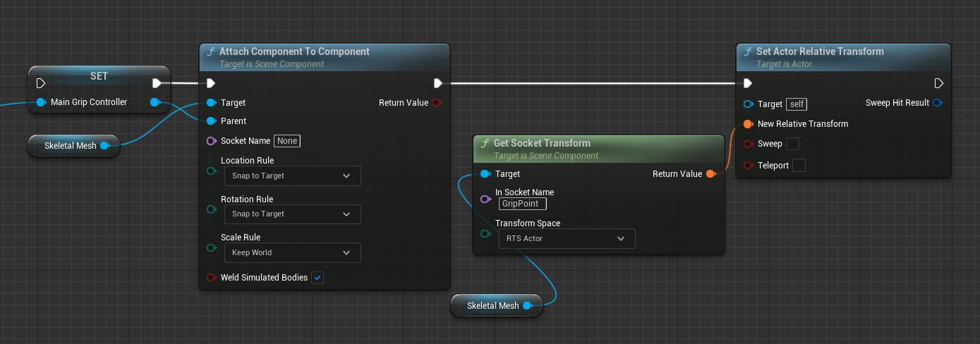Click SET node output execution pin
980x344 pixels.
[x=157, y=83]
